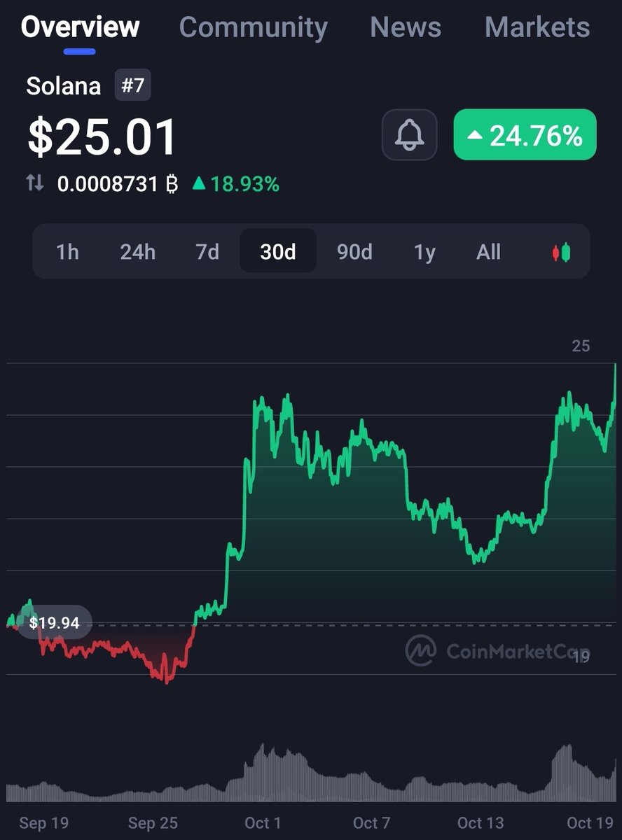Viewport: 622px width, 840px height.
Task: Open the Community tab
Action: pos(253,28)
